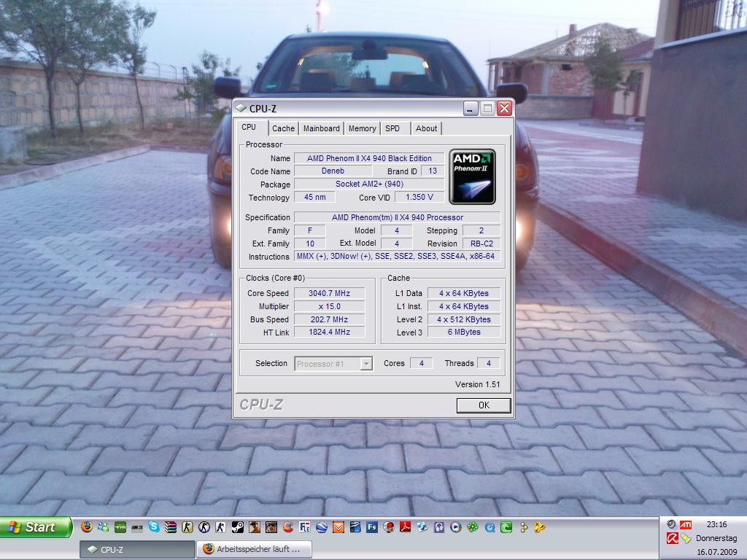
Task: Switch to the Cache tab
Action: point(284,128)
